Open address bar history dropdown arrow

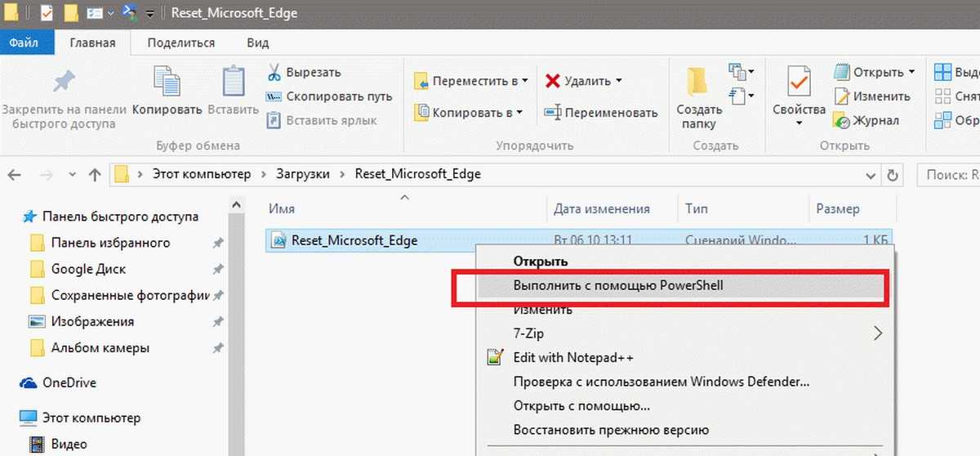(x=871, y=174)
